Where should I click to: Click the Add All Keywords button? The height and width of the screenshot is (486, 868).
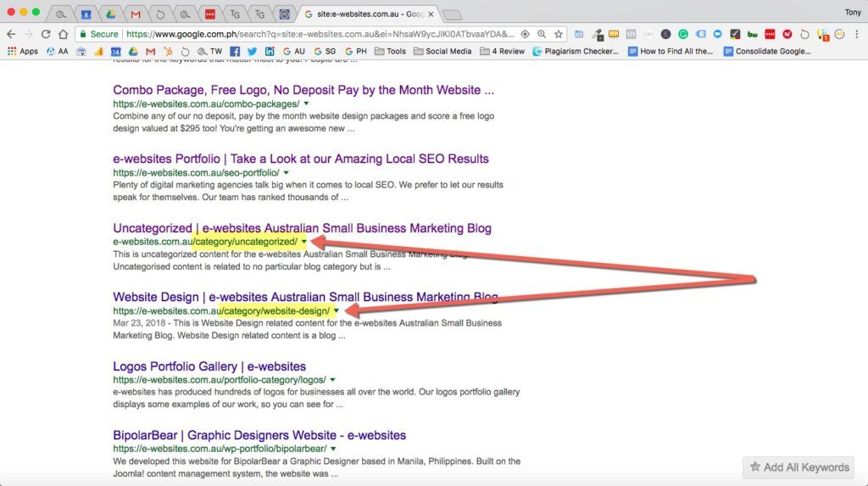(798, 467)
